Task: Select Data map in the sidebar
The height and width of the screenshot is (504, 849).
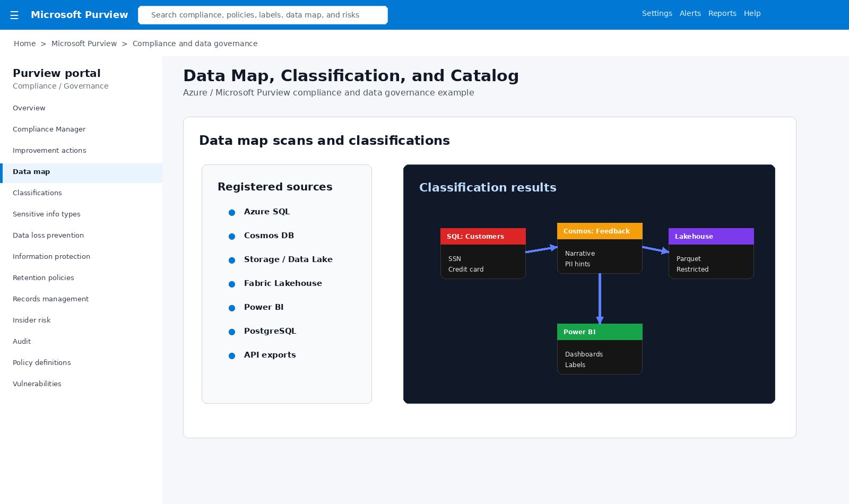Action: [x=81, y=173]
